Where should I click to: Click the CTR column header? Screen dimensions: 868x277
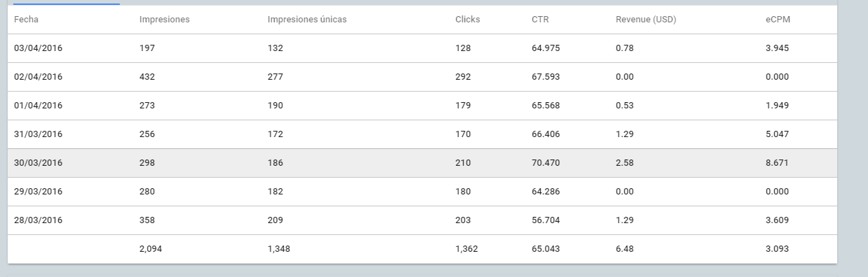(540, 20)
